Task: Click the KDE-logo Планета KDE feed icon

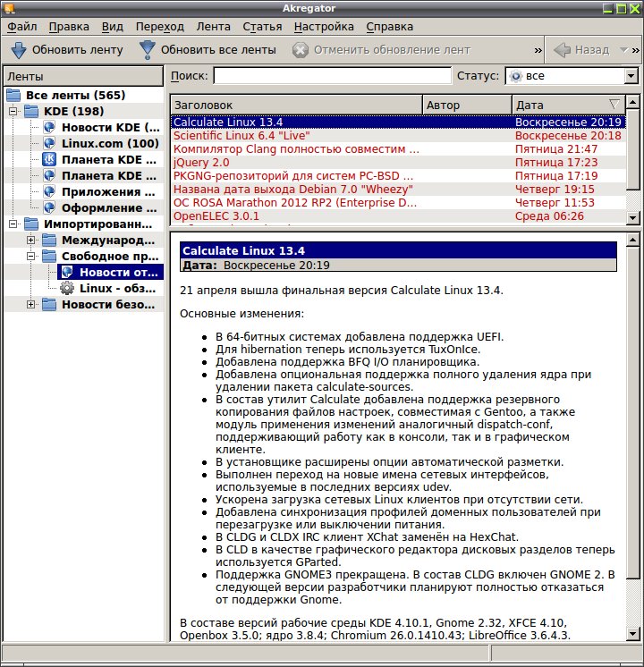Action: click(49, 159)
